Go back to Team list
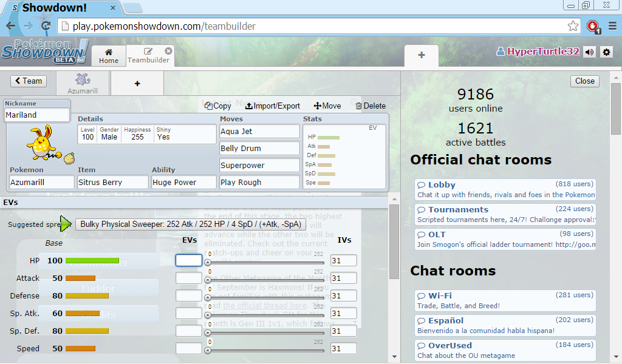Screen dimensions: 622x364 click(x=28, y=81)
